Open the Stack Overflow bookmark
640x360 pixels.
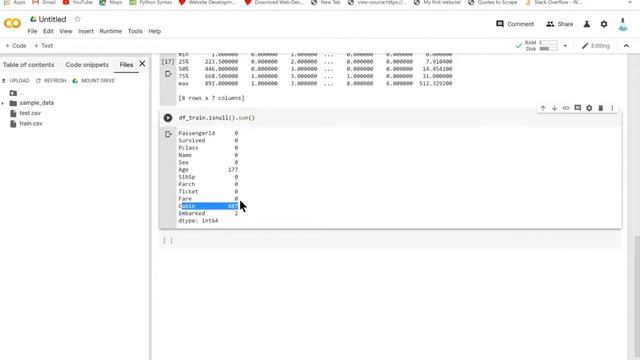[554, 2]
